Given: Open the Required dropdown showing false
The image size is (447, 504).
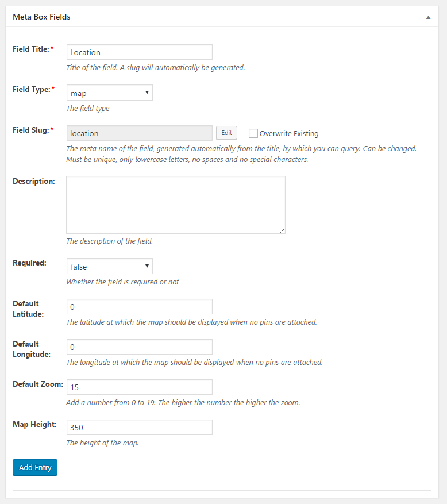Looking at the screenshot, I should (109, 266).
